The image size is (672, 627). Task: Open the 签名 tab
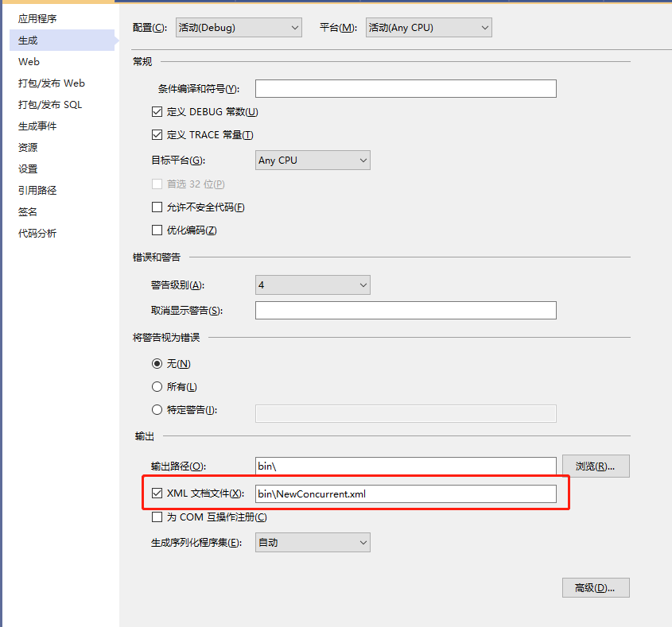click(28, 211)
